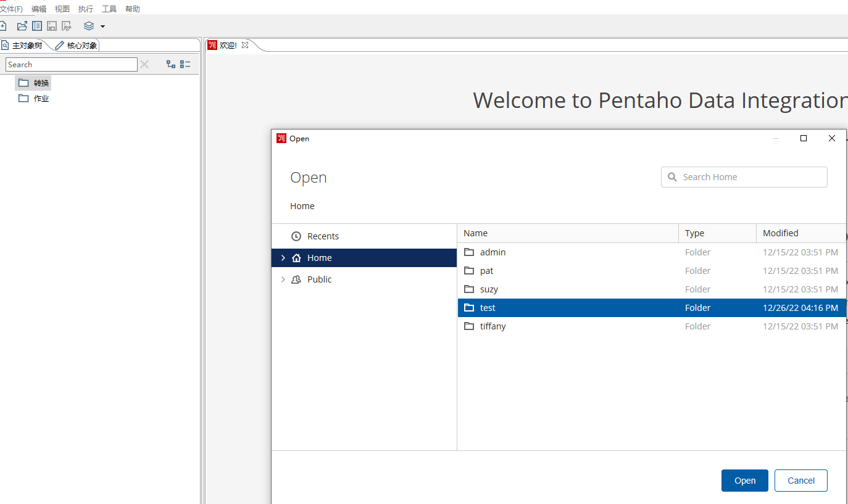This screenshot has height=504, width=848.
Task: Click the open file toolbar icon
Action: tap(22, 26)
